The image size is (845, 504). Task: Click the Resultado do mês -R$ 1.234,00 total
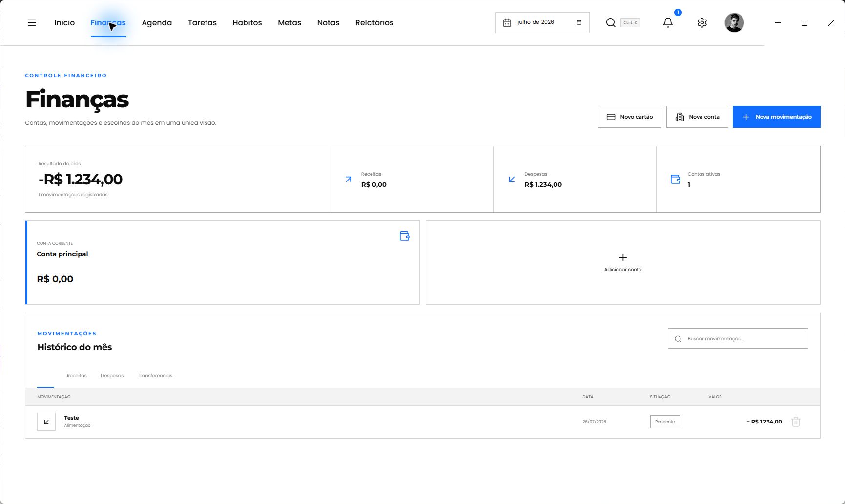pyautogui.click(x=81, y=180)
